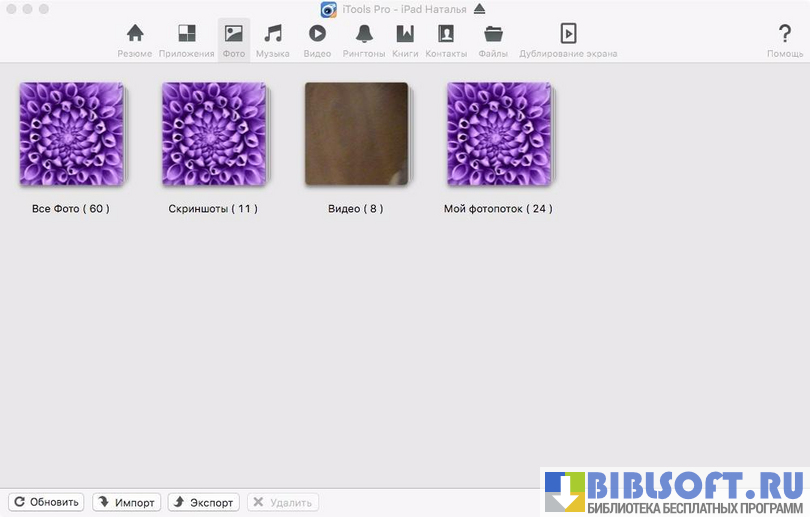Go to Приложения apps section
This screenshot has height=517, width=810.
coord(186,40)
